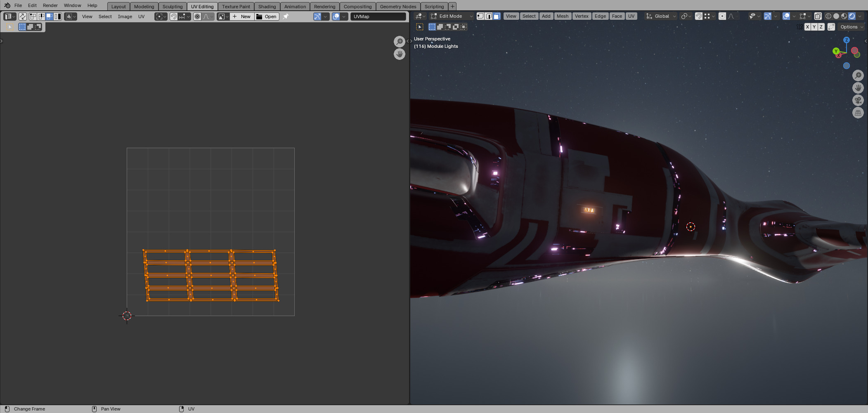Open Global transform orientation dropdown

(661, 16)
